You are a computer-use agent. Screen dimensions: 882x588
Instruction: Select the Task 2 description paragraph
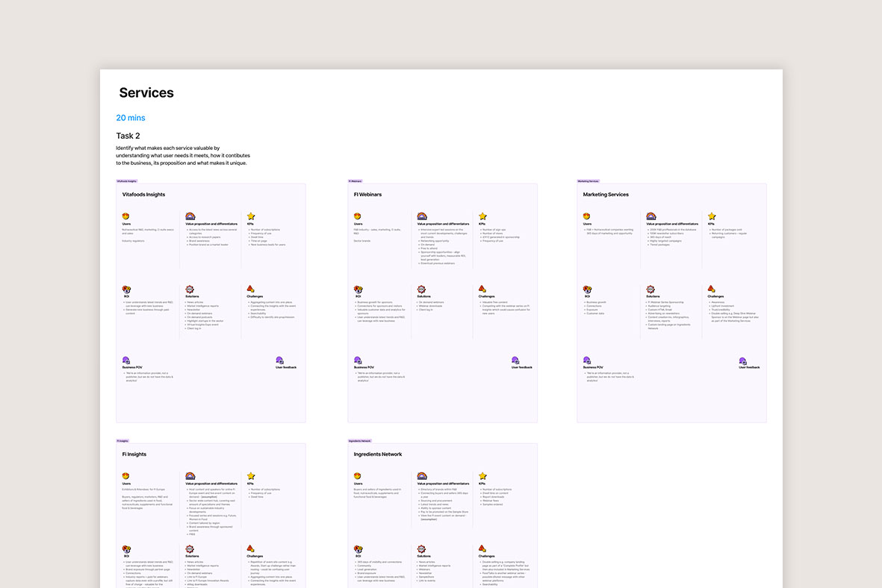pyautogui.click(x=183, y=156)
